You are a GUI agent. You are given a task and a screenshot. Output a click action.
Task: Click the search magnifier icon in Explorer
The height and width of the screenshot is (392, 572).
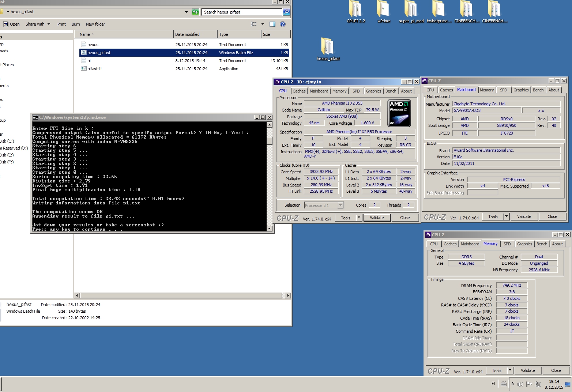point(286,12)
